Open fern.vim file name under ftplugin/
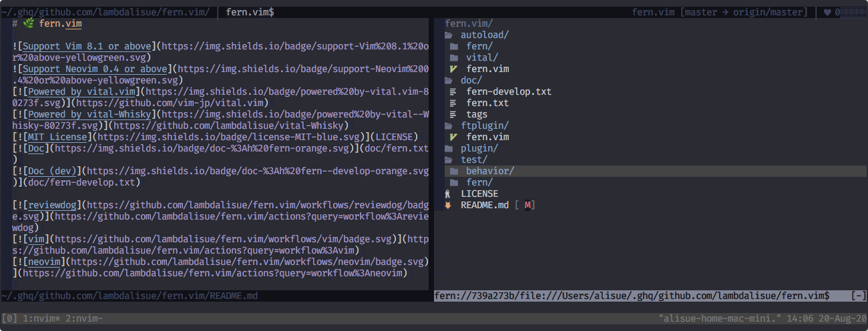This screenshot has height=331, width=868. 487,137
